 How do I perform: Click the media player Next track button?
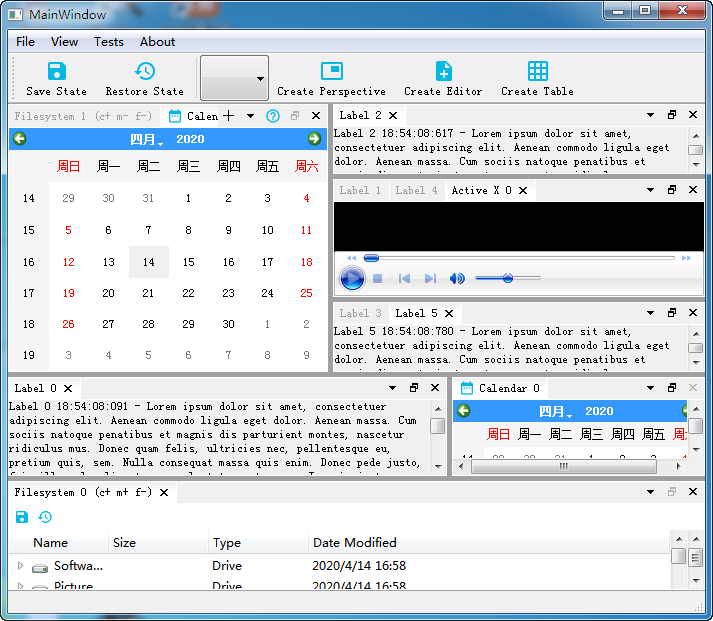click(430, 278)
